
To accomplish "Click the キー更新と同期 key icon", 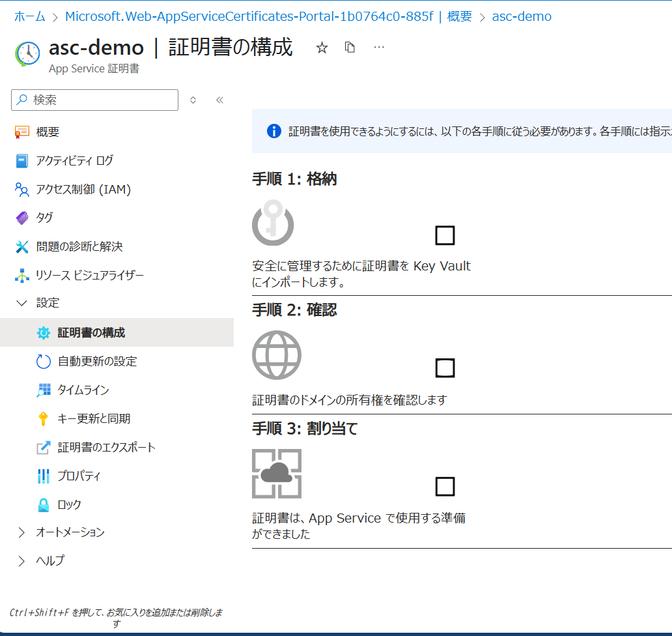I will point(43,418).
